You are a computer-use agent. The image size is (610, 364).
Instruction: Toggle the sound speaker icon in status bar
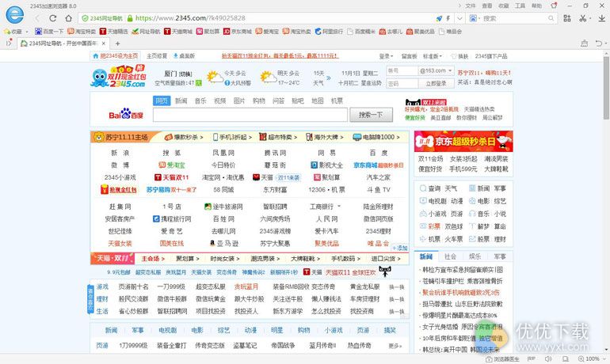coord(547,359)
